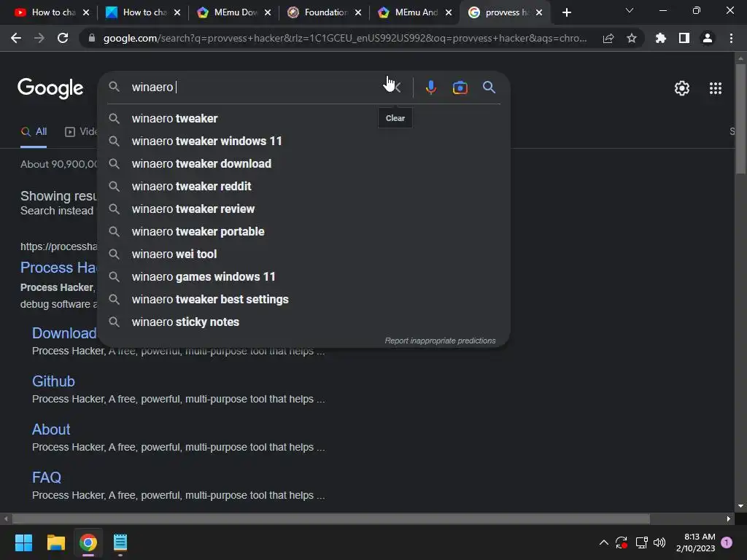Image resolution: width=747 pixels, height=560 pixels.
Task: Open a new browser tab
Action: pyautogui.click(x=566, y=13)
